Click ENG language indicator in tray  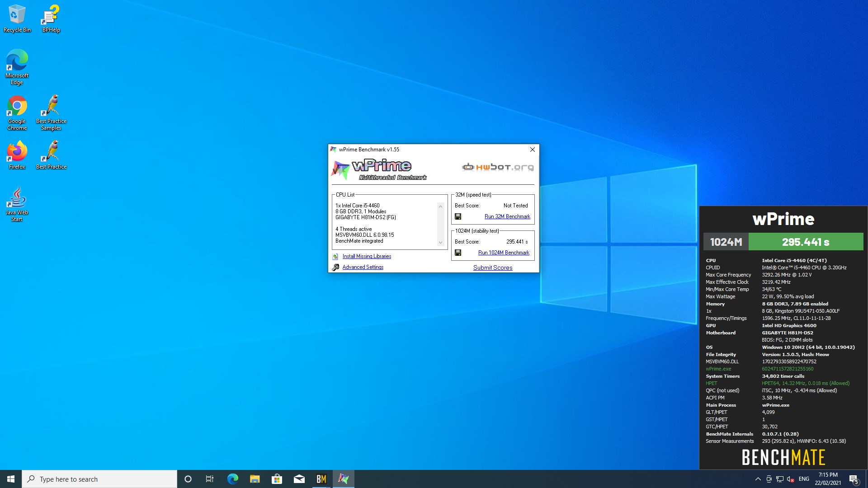pos(804,479)
